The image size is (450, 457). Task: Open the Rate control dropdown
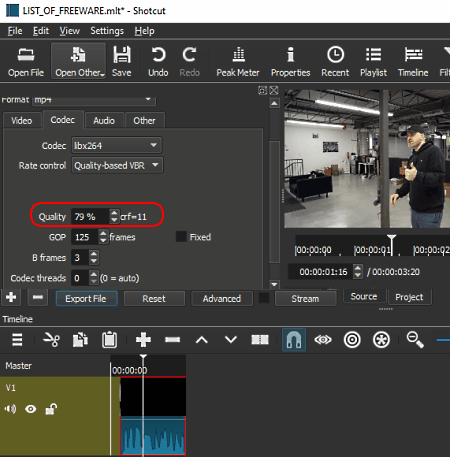(x=117, y=165)
